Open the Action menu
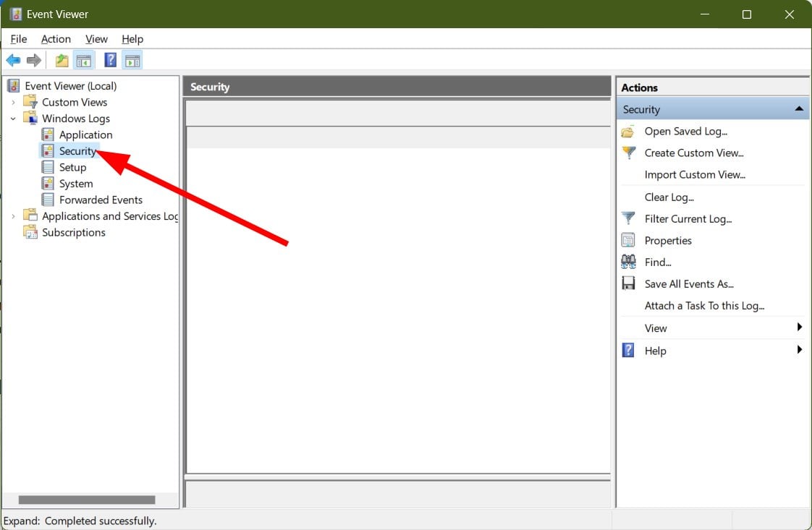 click(x=56, y=39)
